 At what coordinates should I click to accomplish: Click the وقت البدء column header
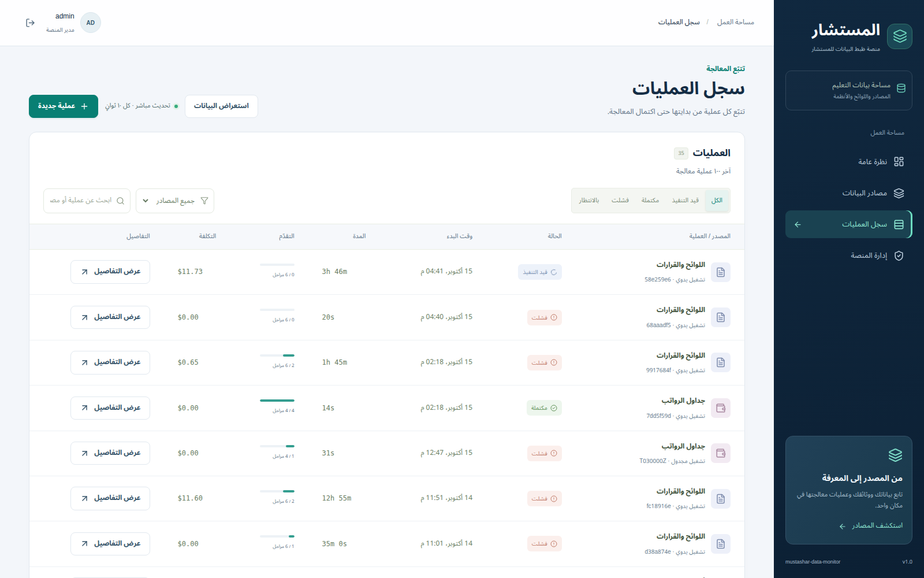(459, 236)
